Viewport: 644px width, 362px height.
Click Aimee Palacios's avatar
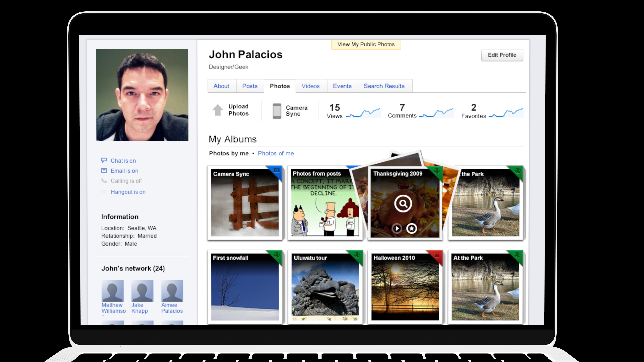172,291
